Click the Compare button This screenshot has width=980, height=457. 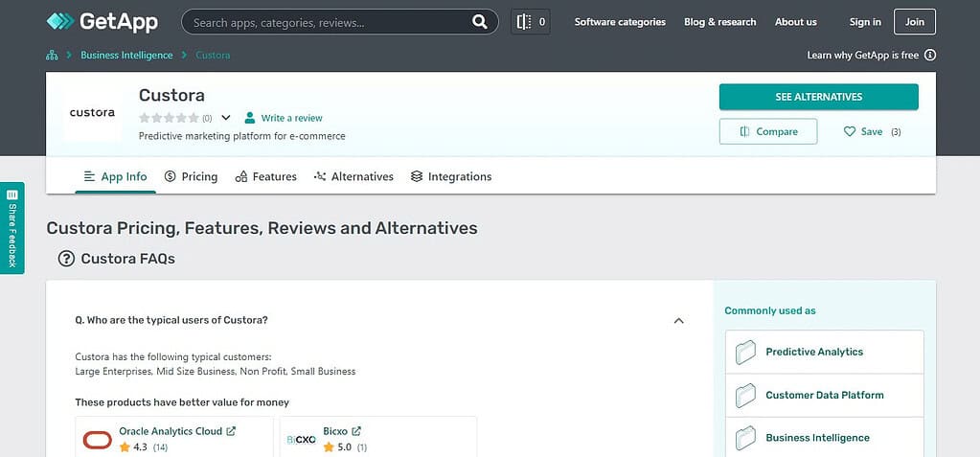coord(768,131)
